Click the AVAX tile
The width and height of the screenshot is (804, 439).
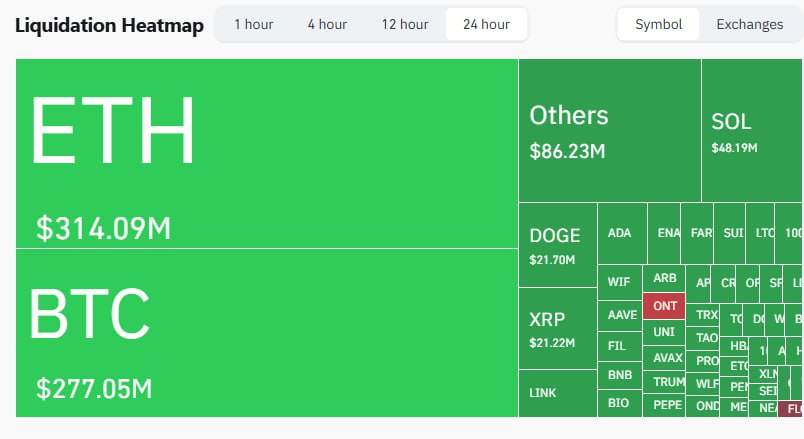coord(664,357)
